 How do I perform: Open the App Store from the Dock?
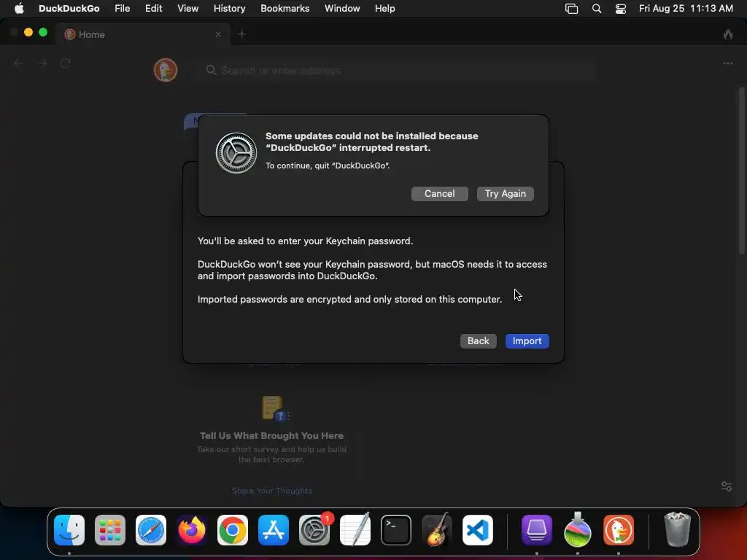274,530
